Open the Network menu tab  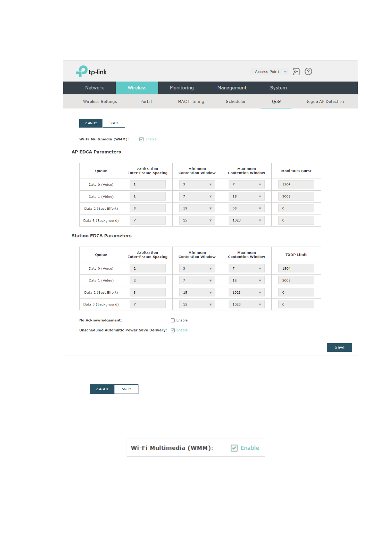coord(94,88)
